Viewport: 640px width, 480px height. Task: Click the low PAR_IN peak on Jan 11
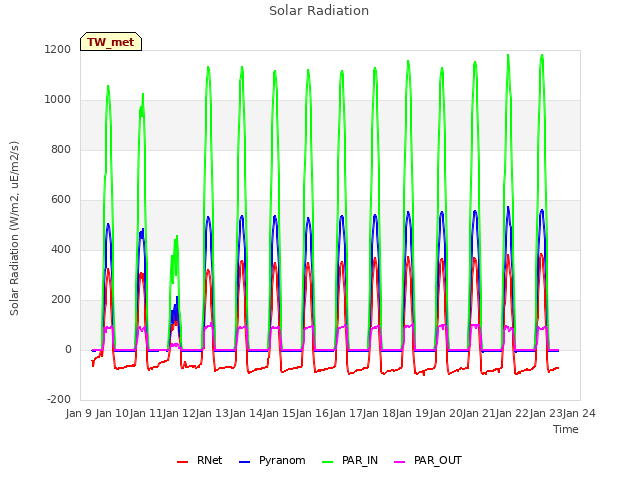pos(176,237)
